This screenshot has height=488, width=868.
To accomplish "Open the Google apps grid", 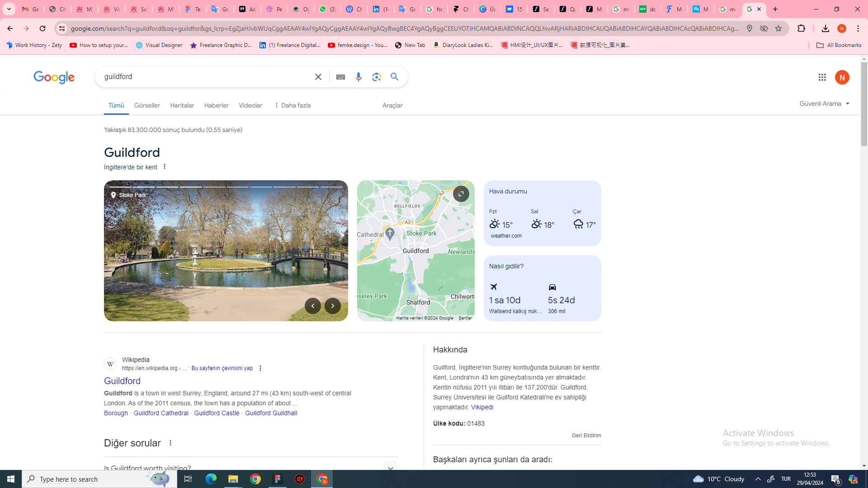I will pyautogui.click(x=822, y=77).
